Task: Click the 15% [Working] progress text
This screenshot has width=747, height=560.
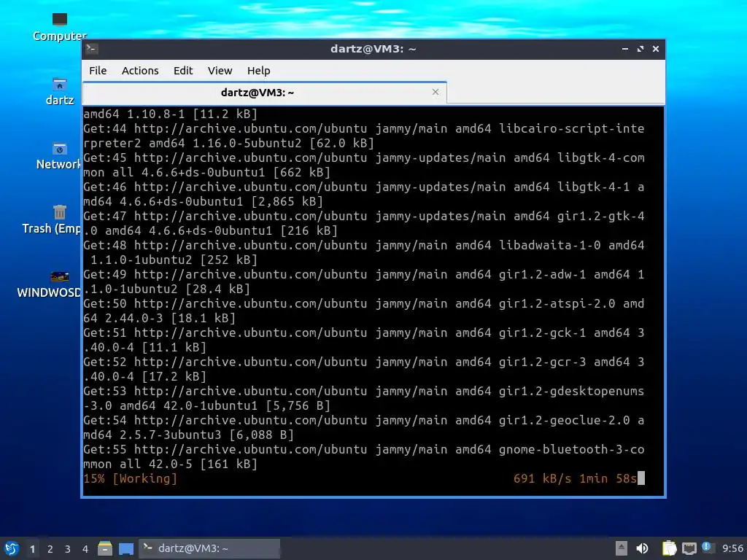Action: 130,478
